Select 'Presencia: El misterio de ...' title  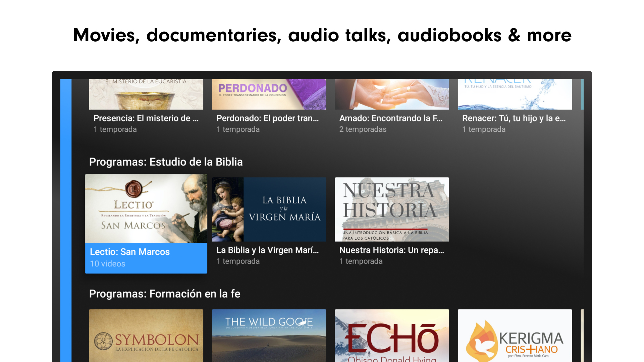click(146, 118)
